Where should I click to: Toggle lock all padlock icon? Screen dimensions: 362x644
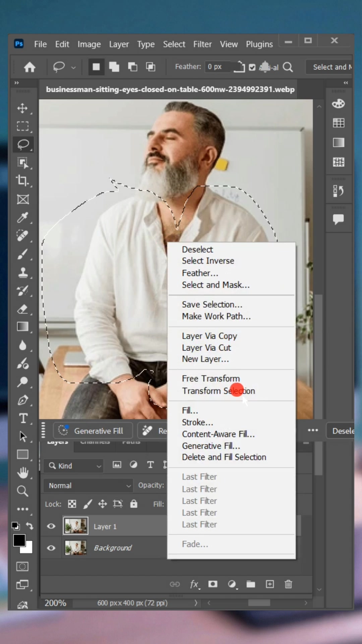click(134, 504)
